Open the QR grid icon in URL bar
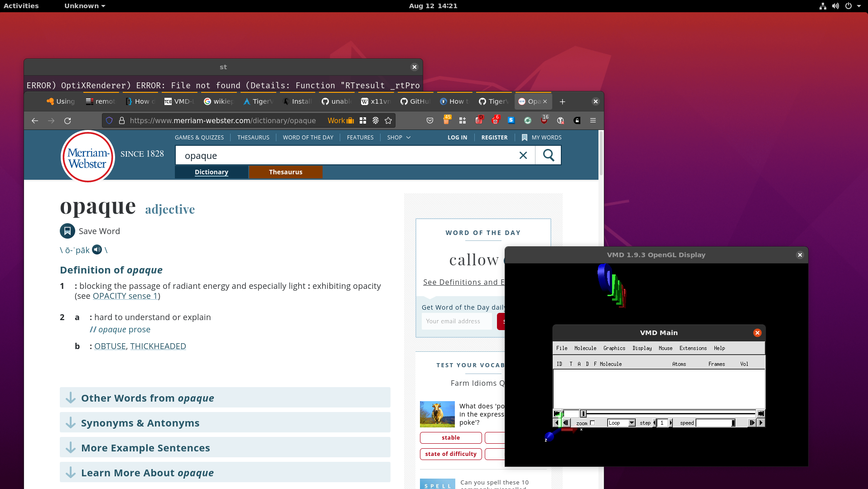868x489 pixels. pos(363,120)
